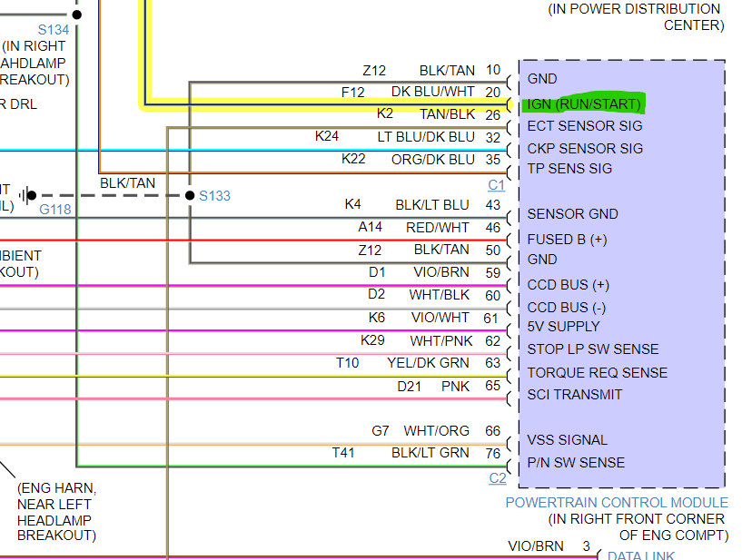Click the S134 splice link
The width and height of the screenshot is (742, 560).
[54, 30]
